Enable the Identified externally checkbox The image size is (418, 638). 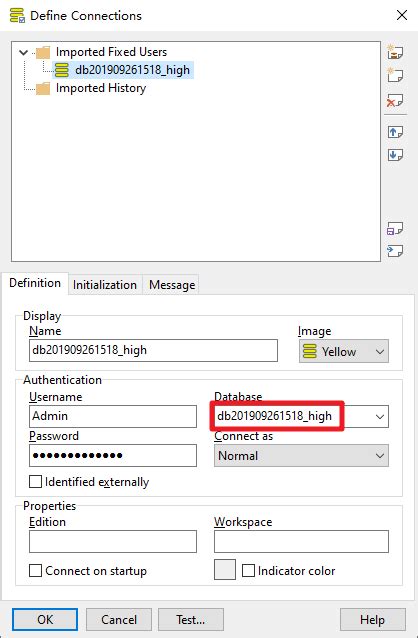[35, 482]
